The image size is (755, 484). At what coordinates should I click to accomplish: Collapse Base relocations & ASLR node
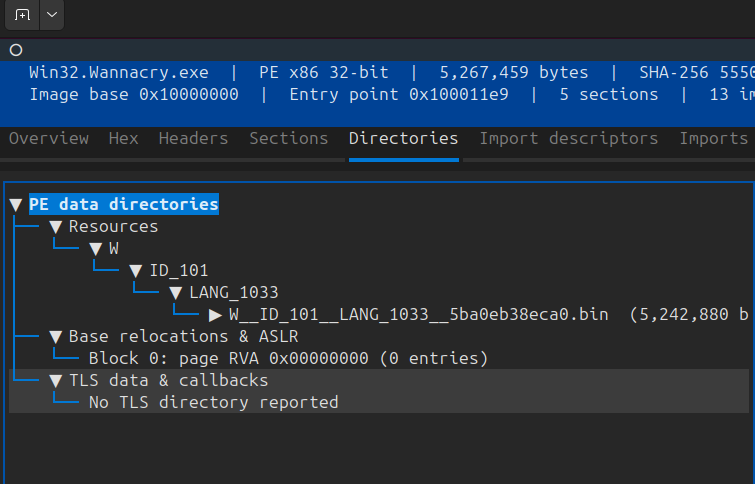tap(56, 337)
